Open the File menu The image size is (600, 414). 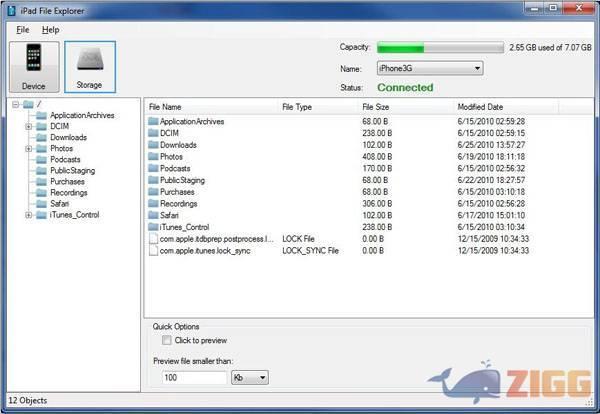(23, 30)
